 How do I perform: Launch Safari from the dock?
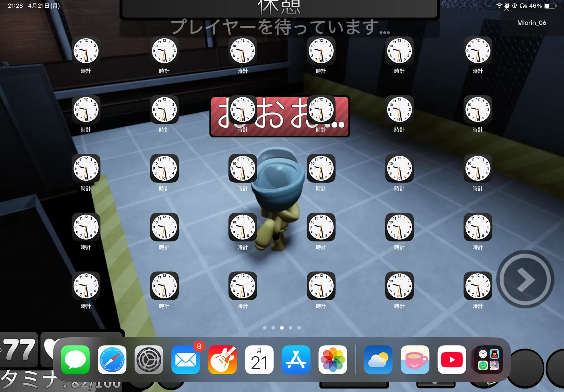click(112, 360)
